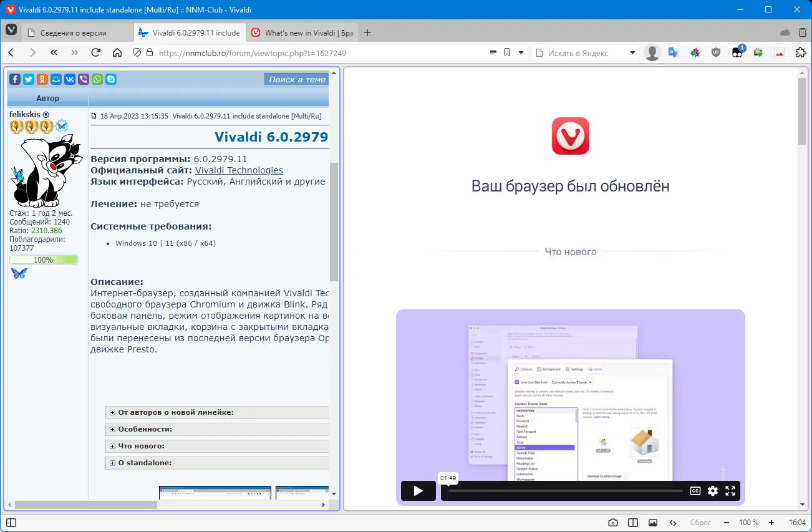Image resolution: width=812 pixels, height=532 pixels.
Task: Open the search engine dropdown arrow
Action: tap(632, 53)
